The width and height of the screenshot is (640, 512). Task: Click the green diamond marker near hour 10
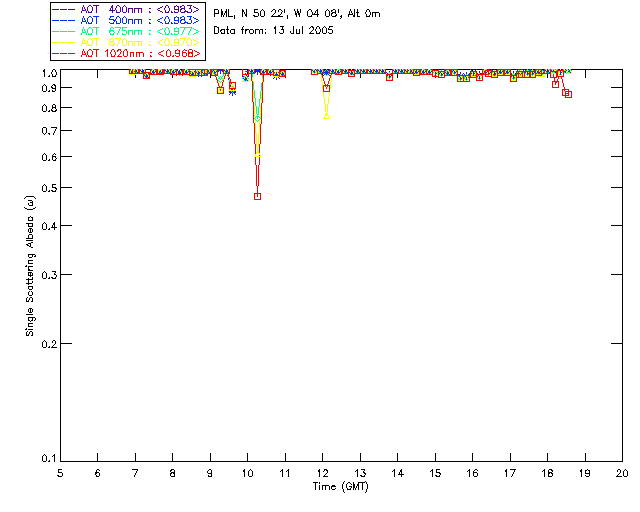coord(257,119)
